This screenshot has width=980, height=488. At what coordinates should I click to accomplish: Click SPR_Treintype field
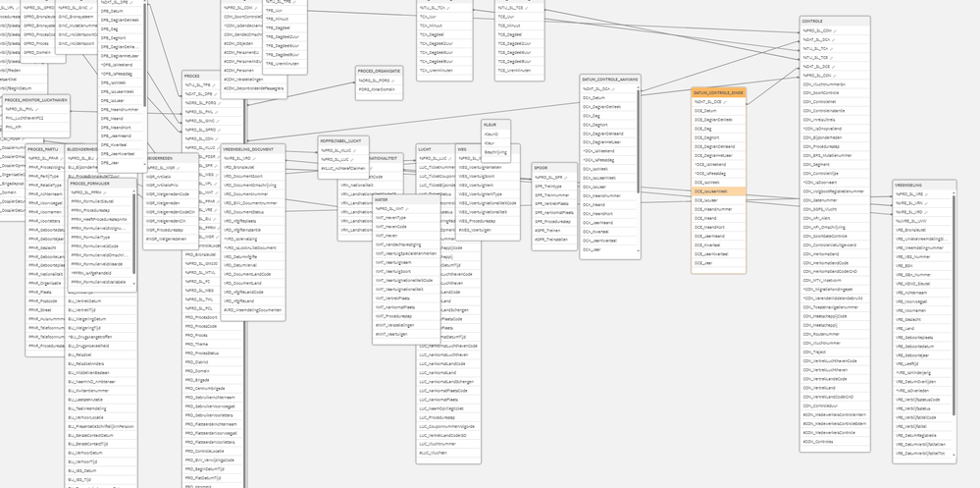pos(552,186)
